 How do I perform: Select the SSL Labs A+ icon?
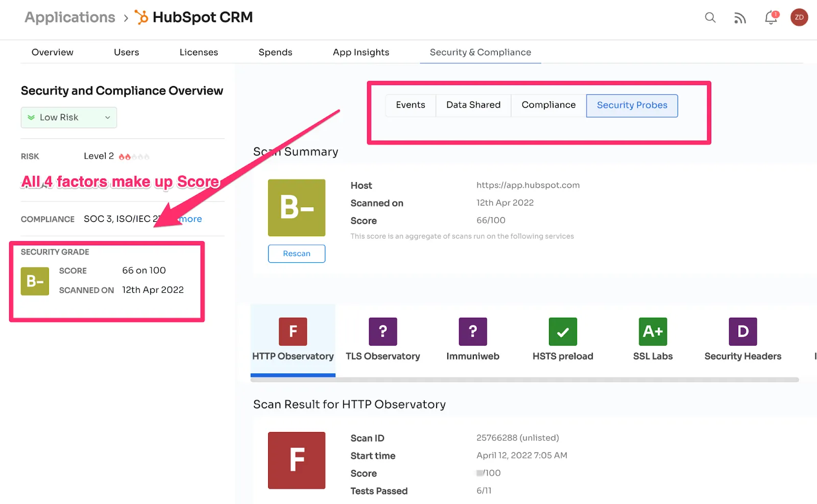click(653, 332)
